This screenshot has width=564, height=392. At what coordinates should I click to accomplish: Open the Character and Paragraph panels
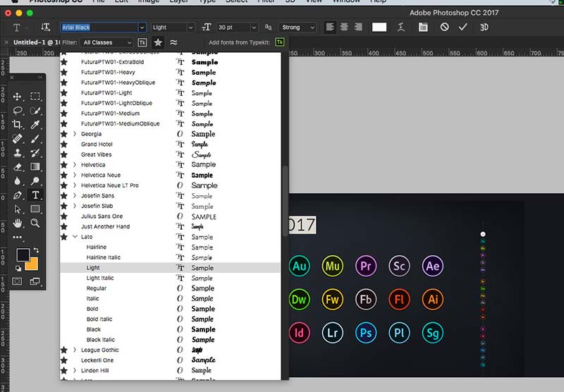click(423, 27)
